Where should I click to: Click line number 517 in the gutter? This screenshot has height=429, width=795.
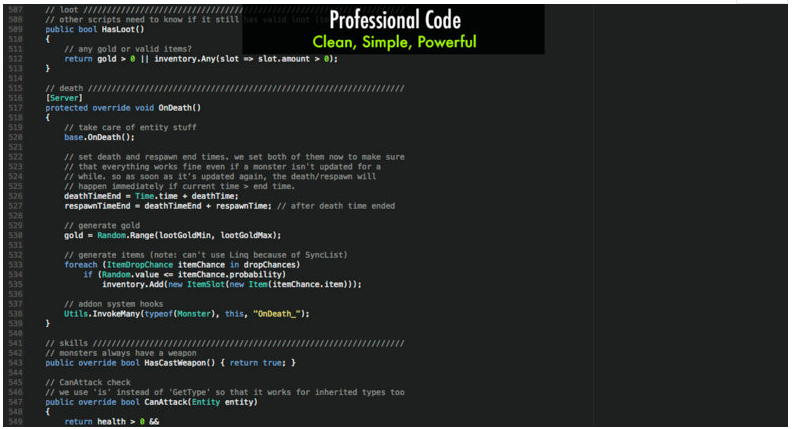click(x=15, y=108)
